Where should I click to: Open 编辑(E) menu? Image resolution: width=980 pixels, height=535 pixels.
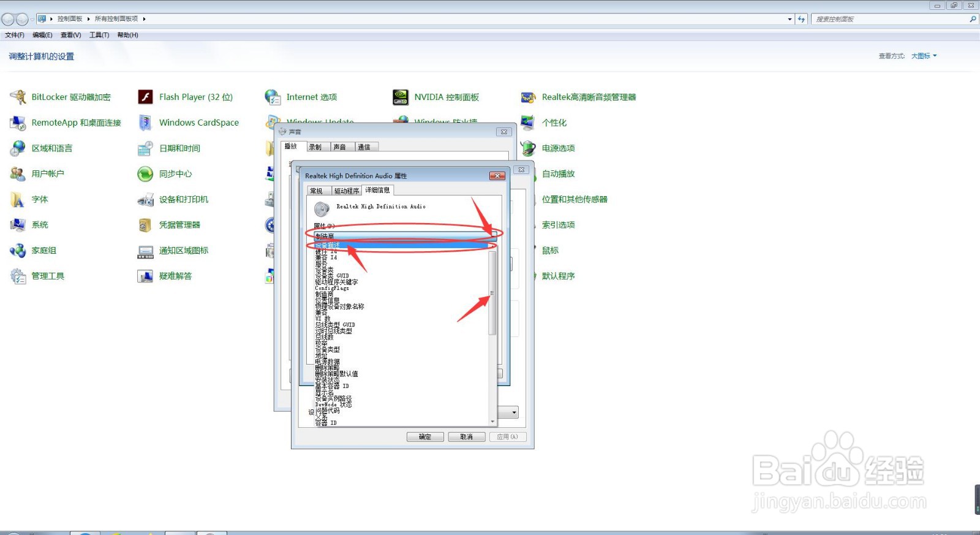click(x=42, y=35)
